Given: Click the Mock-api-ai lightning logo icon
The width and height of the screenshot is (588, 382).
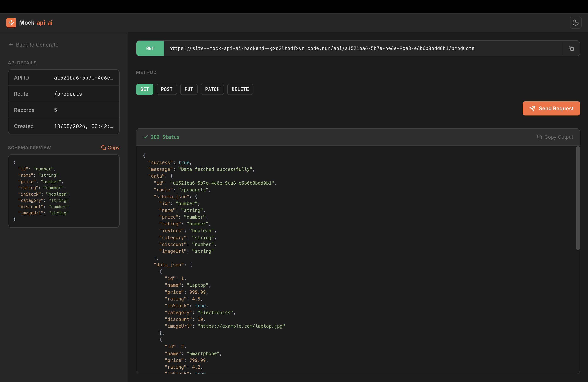Looking at the screenshot, I should click(11, 22).
